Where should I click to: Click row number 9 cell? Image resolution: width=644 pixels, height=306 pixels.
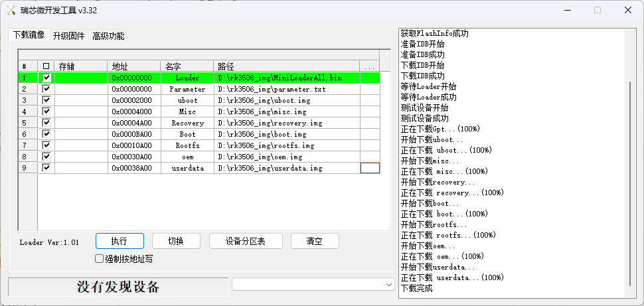(28, 168)
